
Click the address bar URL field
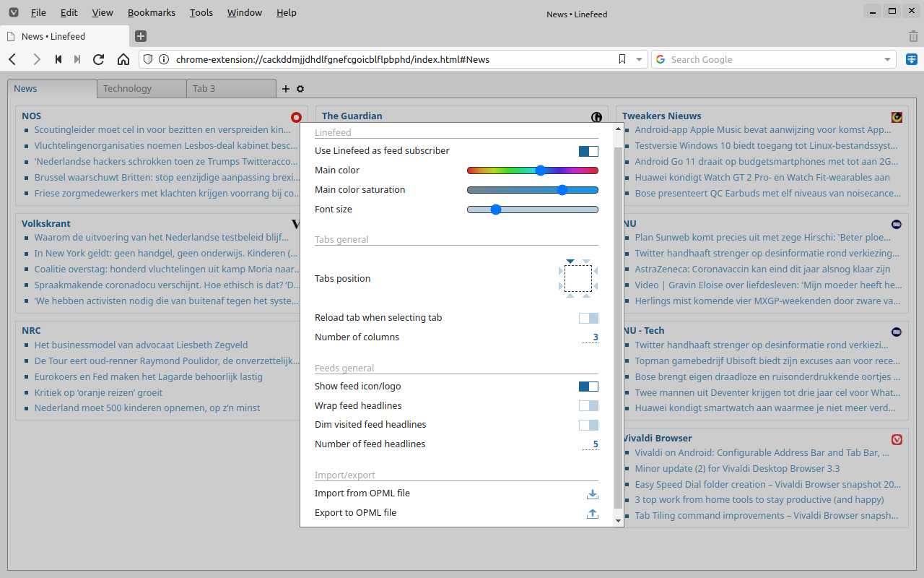(x=393, y=59)
